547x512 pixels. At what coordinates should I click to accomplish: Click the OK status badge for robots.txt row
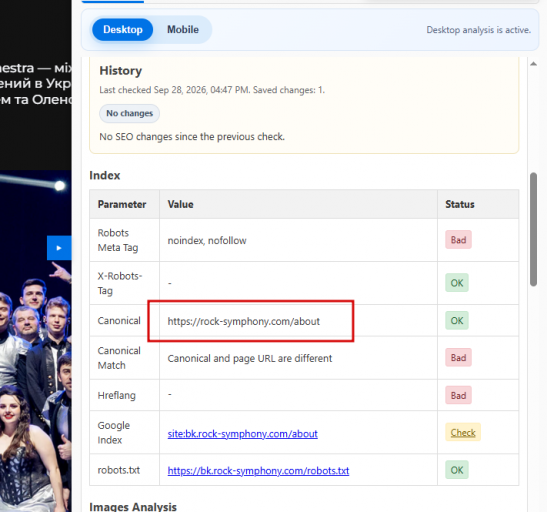point(457,470)
